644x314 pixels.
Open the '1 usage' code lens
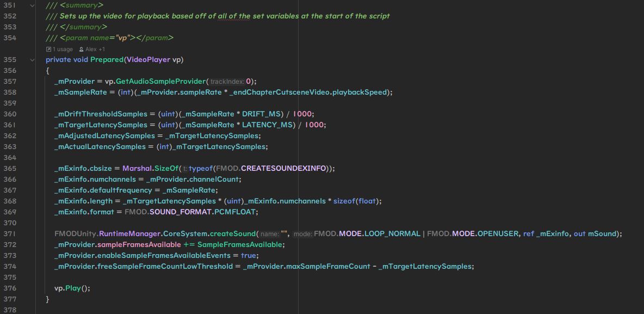pyautogui.click(x=63, y=49)
